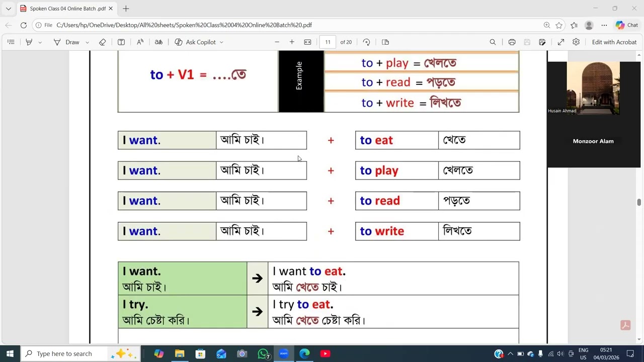Toggle Fit to width

coord(308,42)
